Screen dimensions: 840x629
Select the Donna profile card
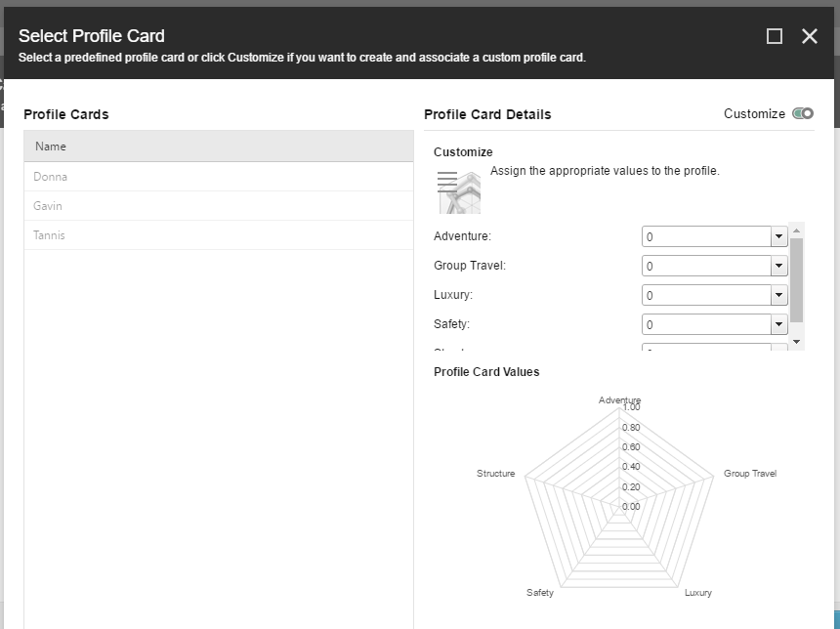pyautogui.click(x=219, y=177)
